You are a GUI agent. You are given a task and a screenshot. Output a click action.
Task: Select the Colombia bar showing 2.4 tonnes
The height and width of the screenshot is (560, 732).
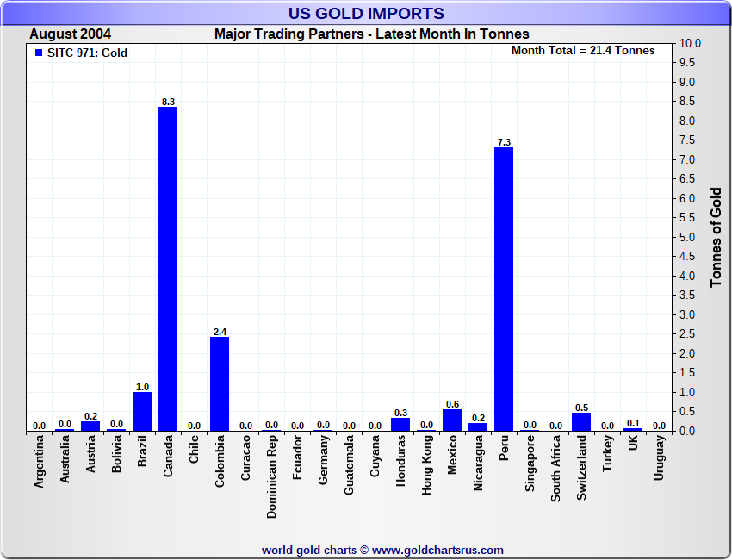[x=220, y=383]
